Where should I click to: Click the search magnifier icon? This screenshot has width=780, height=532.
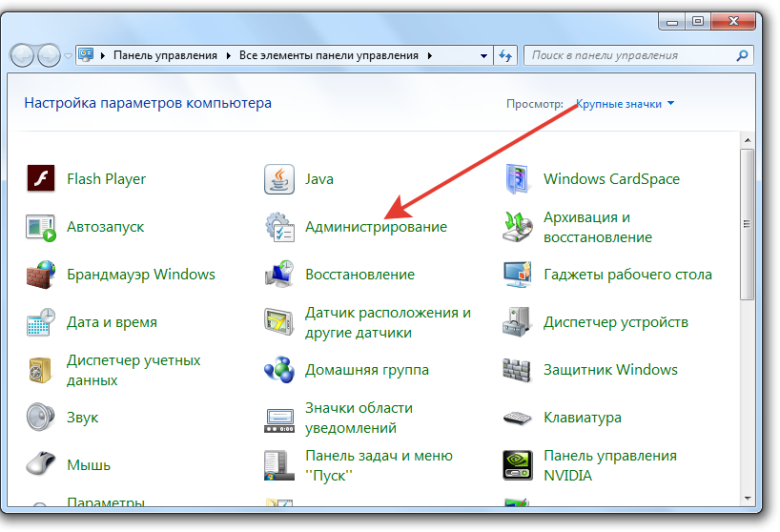[742, 55]
